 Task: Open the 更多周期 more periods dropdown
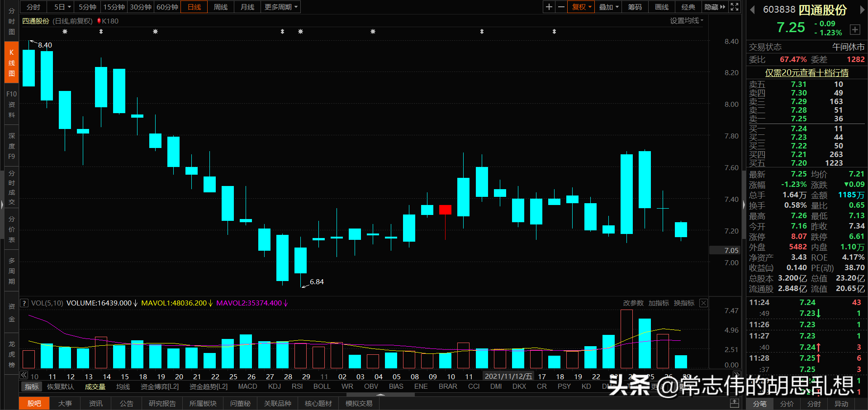click(x=280, y=7)
